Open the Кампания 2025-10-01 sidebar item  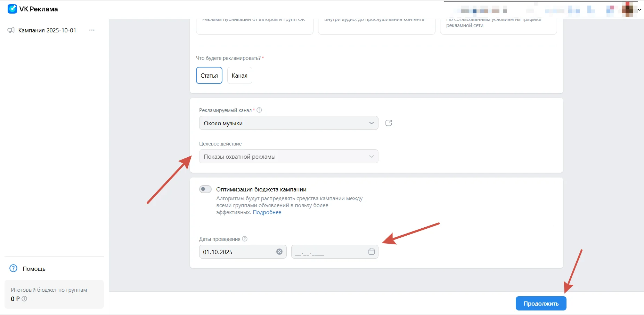click(47, 30)
